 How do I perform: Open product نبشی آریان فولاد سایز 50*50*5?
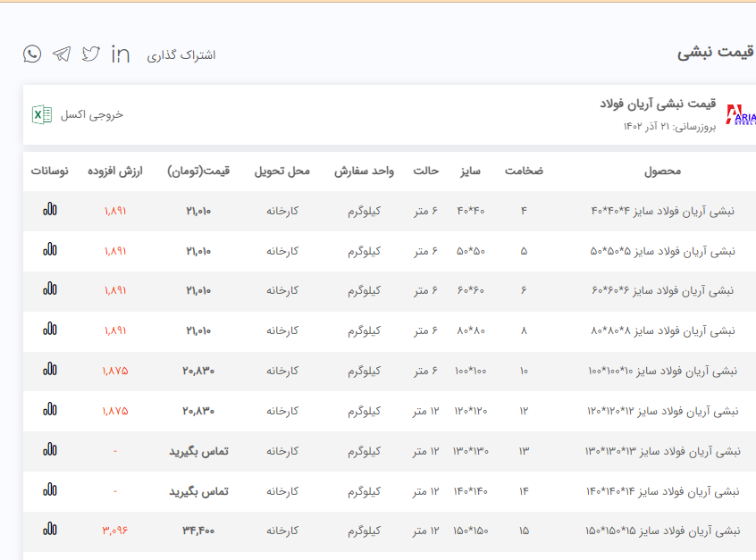click(x=662, y=251)
